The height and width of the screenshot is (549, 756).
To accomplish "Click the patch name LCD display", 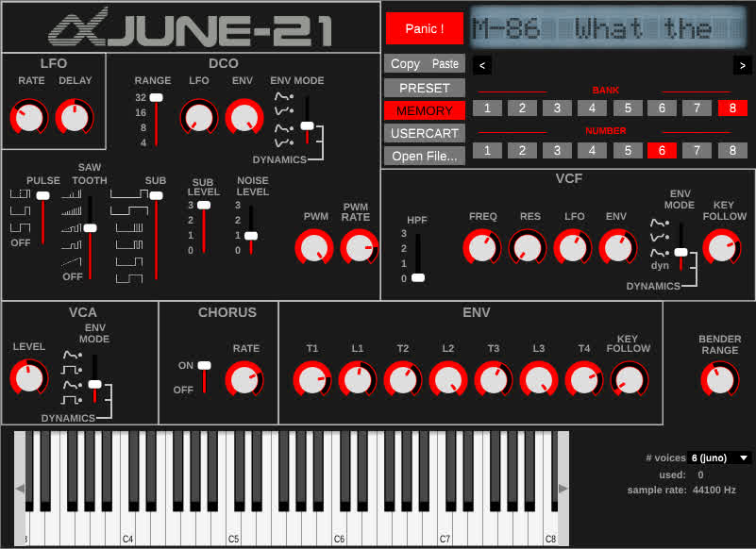I will click(609, 28).
